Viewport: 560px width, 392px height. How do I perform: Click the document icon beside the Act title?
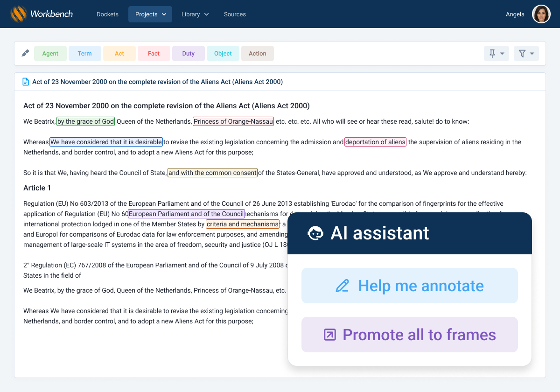click(26, 82)
